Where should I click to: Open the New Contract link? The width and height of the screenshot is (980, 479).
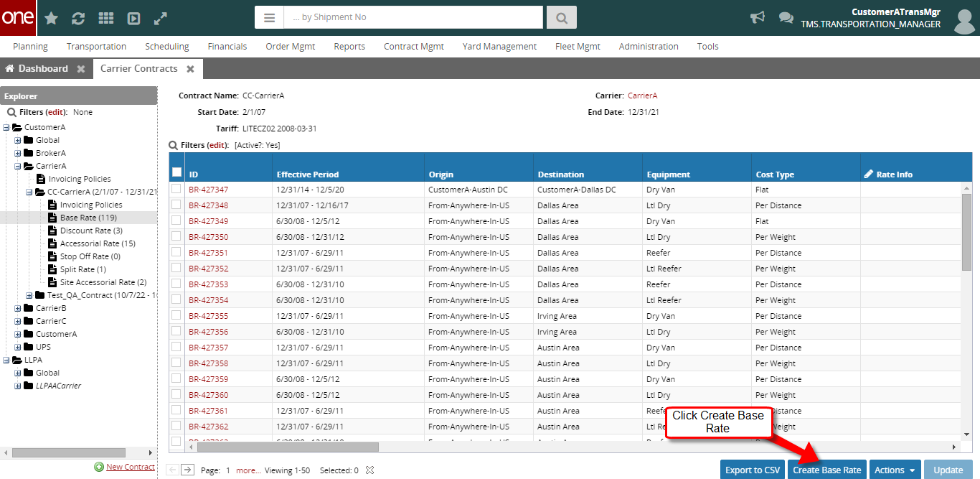(130, 467)
